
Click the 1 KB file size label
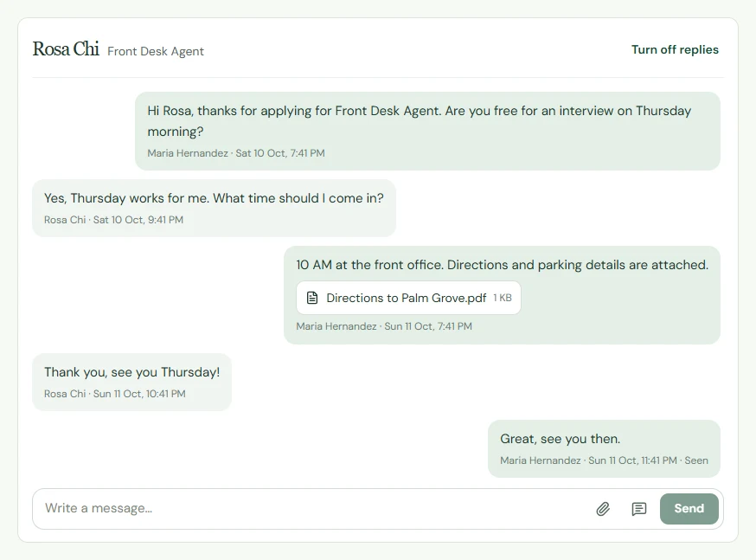pyautogui.click(x=503, y=298)
